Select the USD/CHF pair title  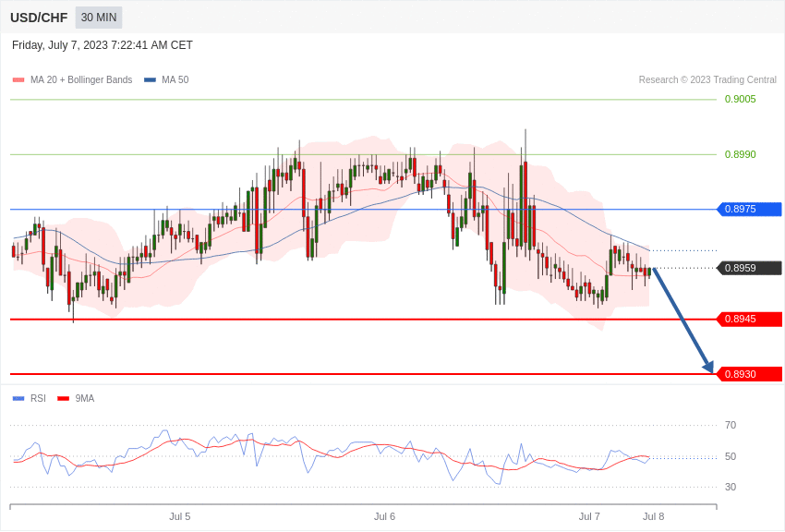click(39, 18)
